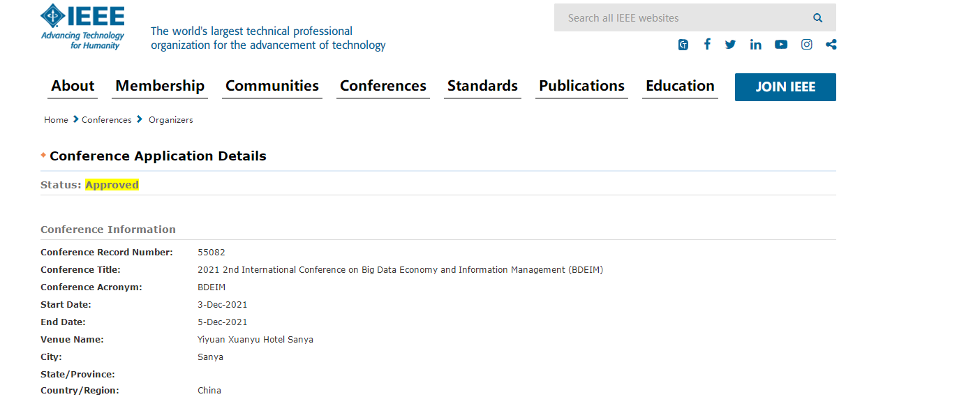Open the Communities menu
Viewport: 980px width, 420px height.
pos(272,86)
